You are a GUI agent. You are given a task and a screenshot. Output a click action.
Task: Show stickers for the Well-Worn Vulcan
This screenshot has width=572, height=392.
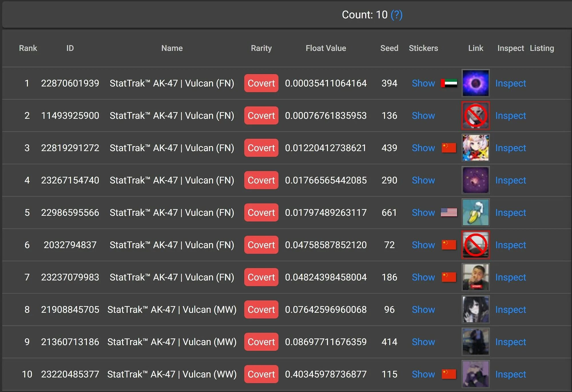pyautogui.click(x=423, y=374)
